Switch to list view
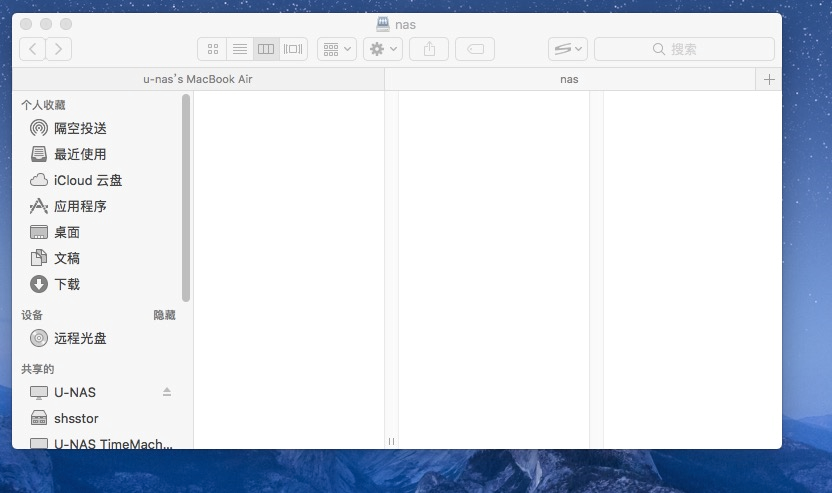 (240, 49)
